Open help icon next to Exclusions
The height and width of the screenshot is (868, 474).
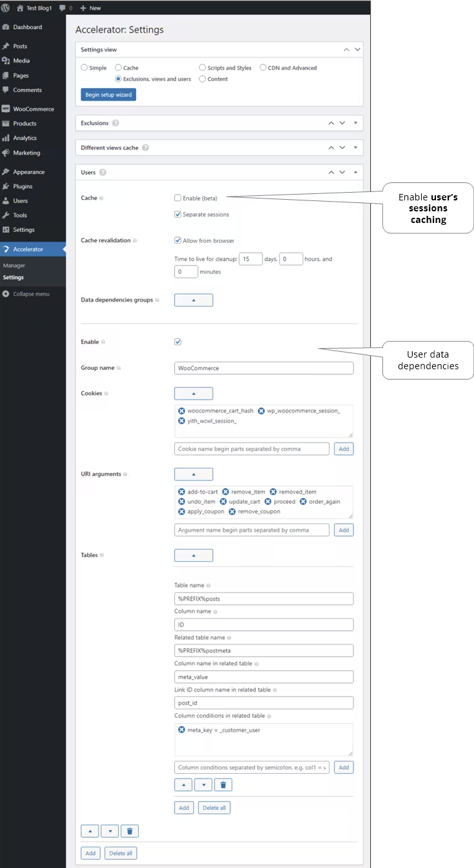pos(115,123)
